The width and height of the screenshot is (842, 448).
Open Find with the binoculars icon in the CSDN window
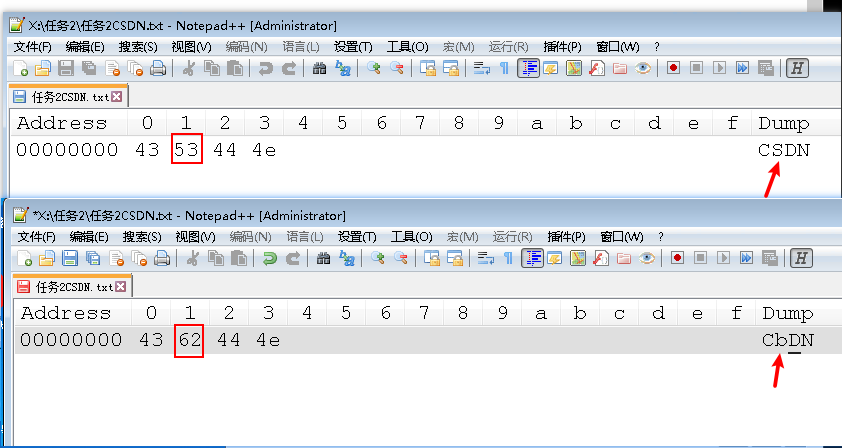[x=320, y=68]
